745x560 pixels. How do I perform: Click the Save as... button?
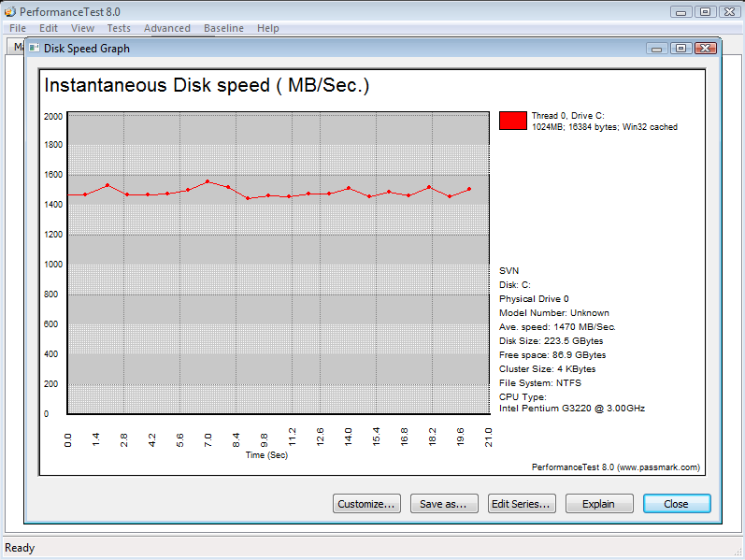(x=444, y=504)
